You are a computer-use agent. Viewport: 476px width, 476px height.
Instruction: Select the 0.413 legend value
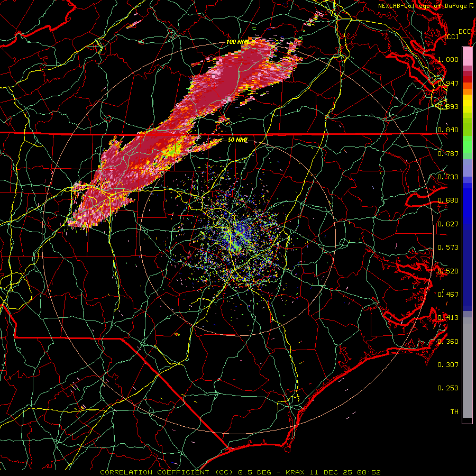pos(448,318)
